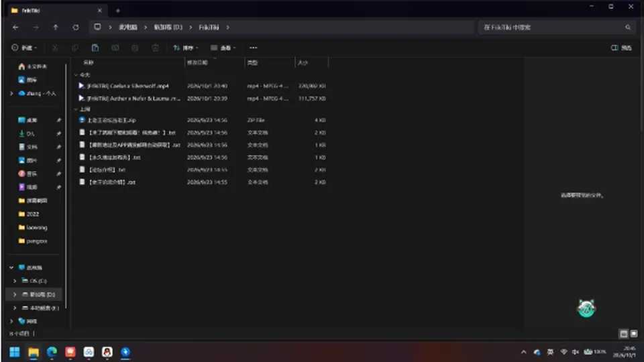
Task: Click the Cut scissors icon in the toolbar
Action: tap(54, 48)
